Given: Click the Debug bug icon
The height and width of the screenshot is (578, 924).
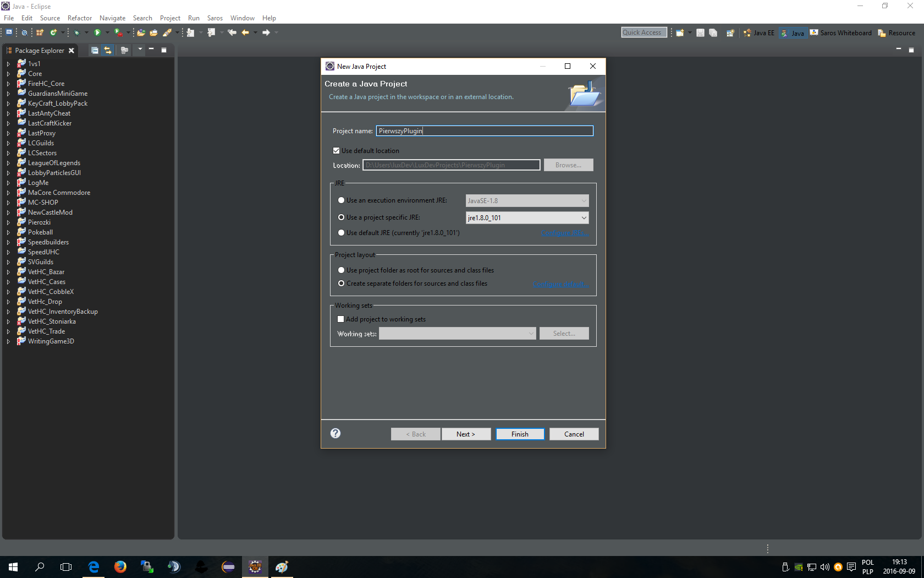Looking at the screenshot, I should click(76, 32).
